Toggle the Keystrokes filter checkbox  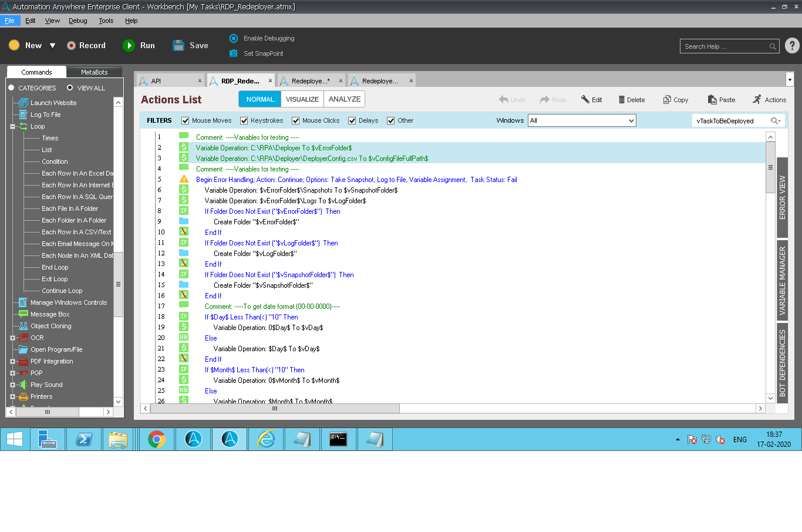pyautogui.click(x=244, y=121)
